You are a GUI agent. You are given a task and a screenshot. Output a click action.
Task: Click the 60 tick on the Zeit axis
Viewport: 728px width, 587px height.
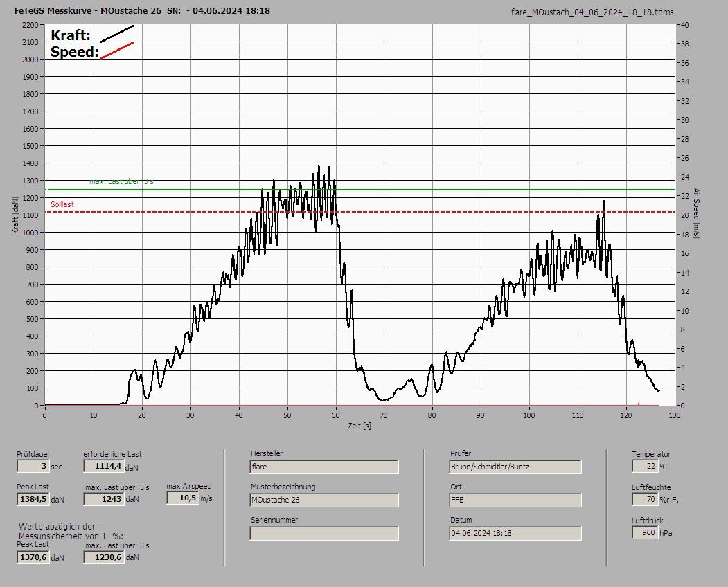click(335, 415)
